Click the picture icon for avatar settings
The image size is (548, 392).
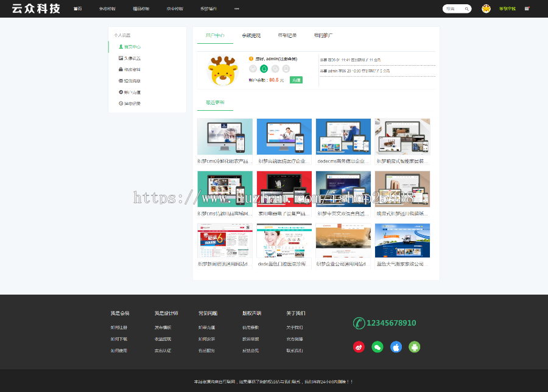[x=121, y=58]
